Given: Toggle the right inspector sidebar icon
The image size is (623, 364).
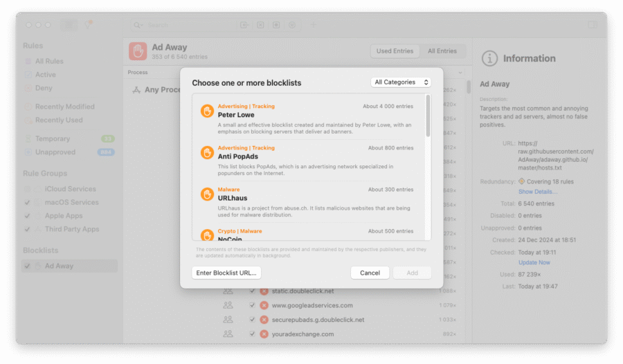Looking at the screenshot, I should pyautogui.click(x=592, y=25).
